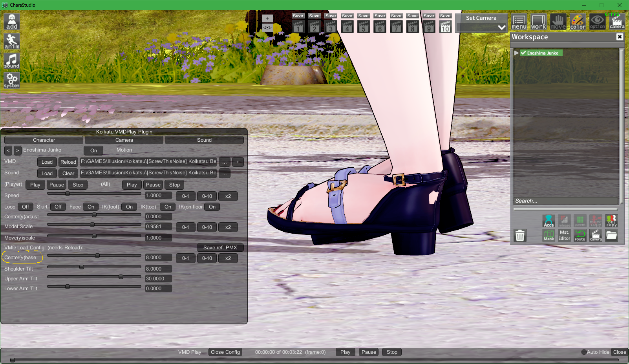629x364 pixels.
Task: Switch to the Camera tab
Action: click(124, 140)
